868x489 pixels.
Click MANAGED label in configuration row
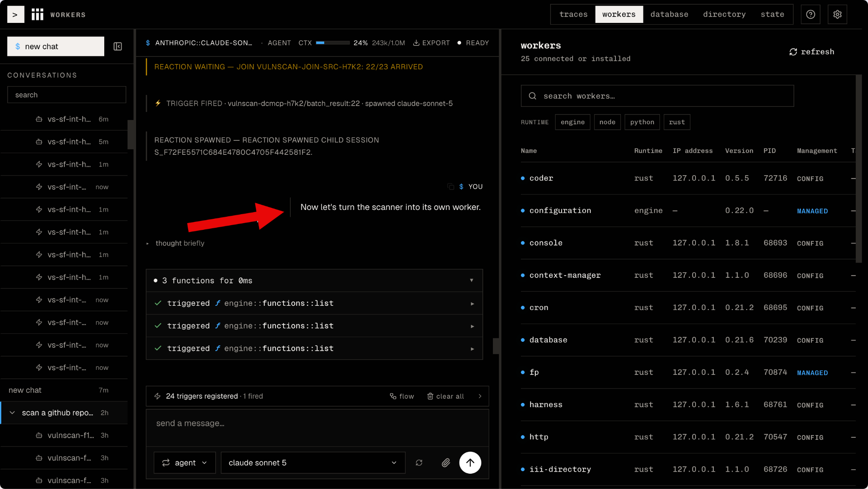(812, 211)
